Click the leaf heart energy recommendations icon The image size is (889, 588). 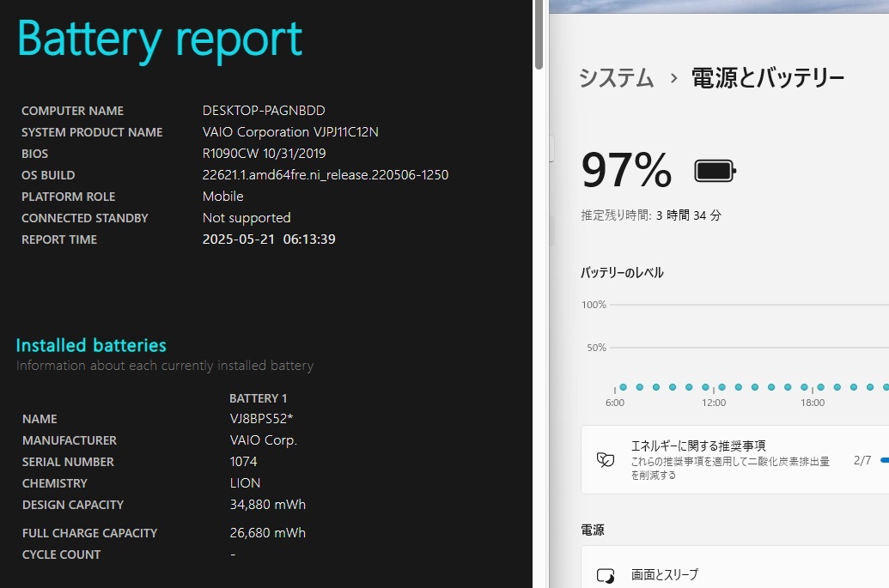(606, 459)
